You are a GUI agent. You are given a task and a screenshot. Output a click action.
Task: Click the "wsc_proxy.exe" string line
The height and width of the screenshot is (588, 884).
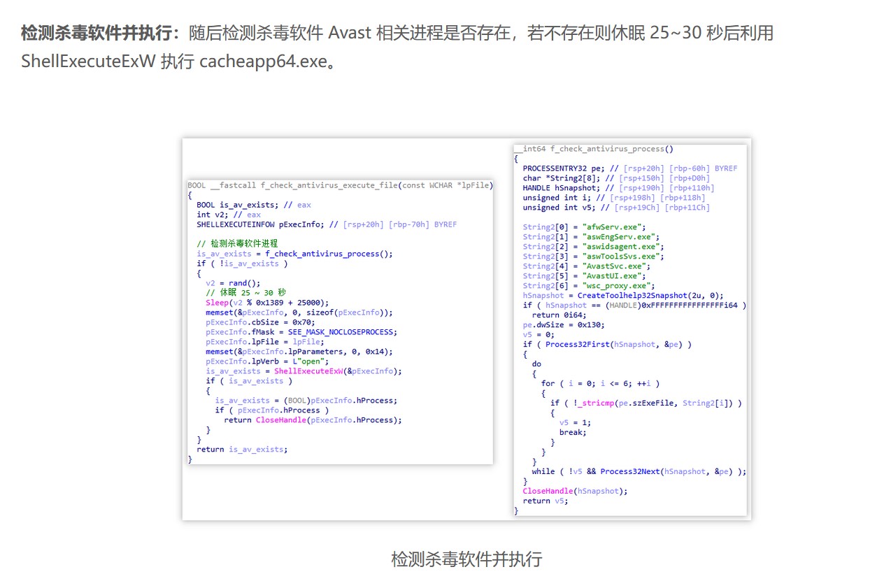click(589, 286)
